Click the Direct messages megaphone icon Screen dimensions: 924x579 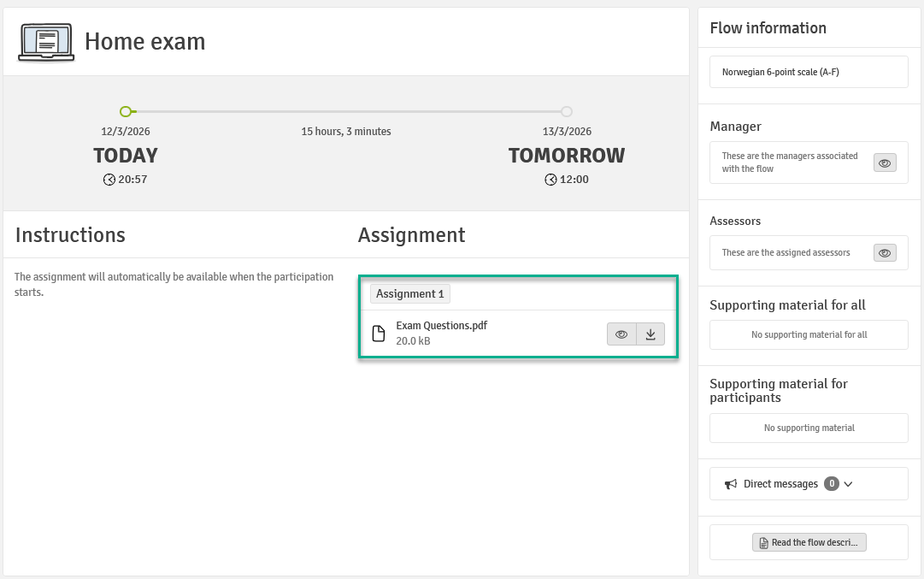click(731, 484)
